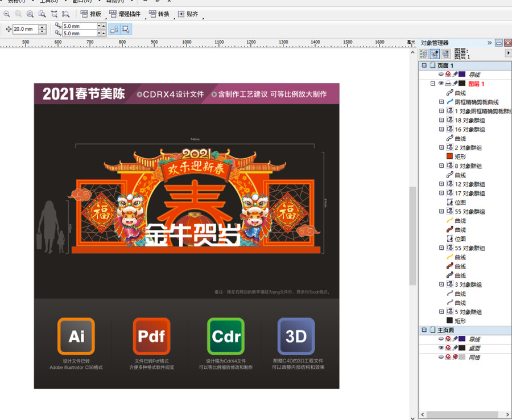Toggle the highlighted dashed-square cursor button
This screenshot has width=512, height=420.
click(x=126, y=30)
